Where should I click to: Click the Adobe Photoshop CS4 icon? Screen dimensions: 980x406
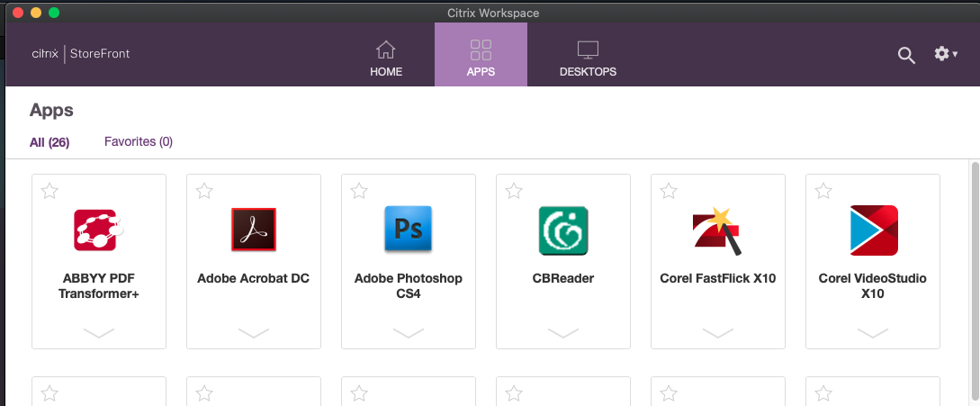[408, 230]
